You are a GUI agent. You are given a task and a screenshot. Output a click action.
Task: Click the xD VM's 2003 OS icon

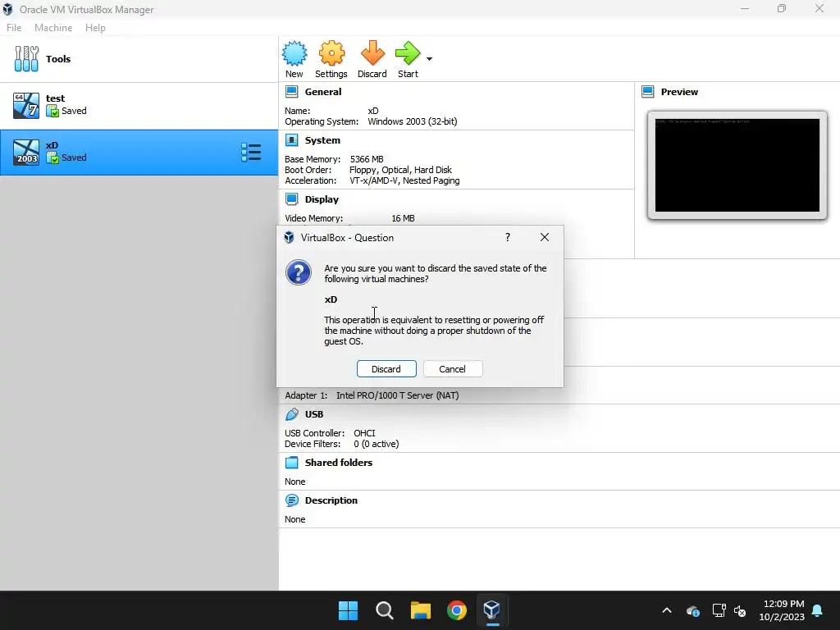click(26, 152)
